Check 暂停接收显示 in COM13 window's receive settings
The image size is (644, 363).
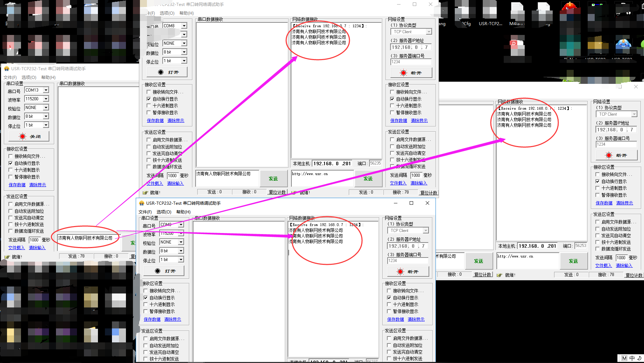tap(10, 177)
